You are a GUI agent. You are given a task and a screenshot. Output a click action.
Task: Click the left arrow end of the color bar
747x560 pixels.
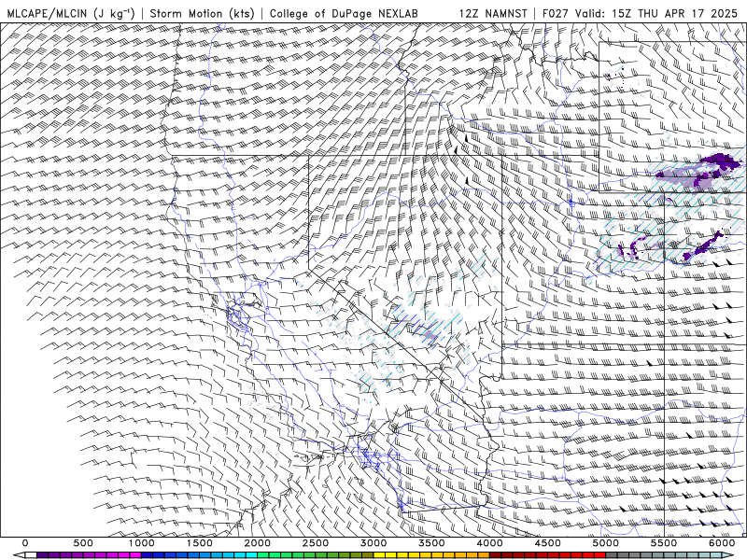pyautogui.click(x=19, y=555)
